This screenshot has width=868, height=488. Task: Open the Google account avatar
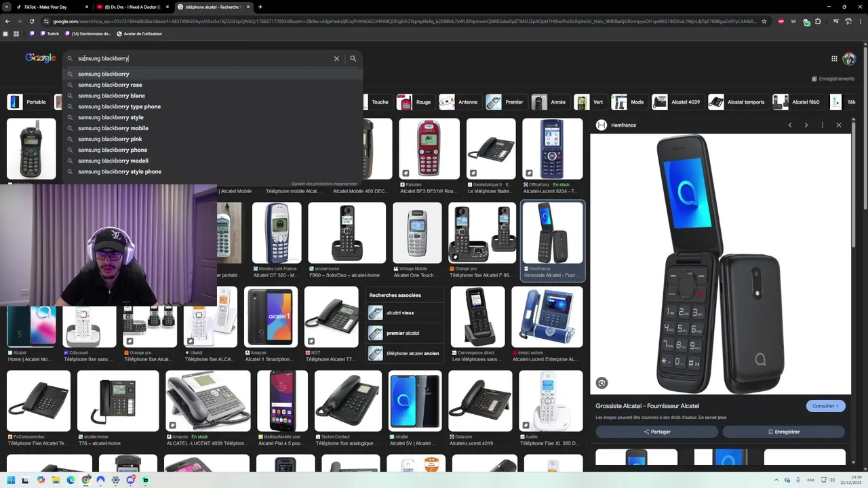point(848,59)
